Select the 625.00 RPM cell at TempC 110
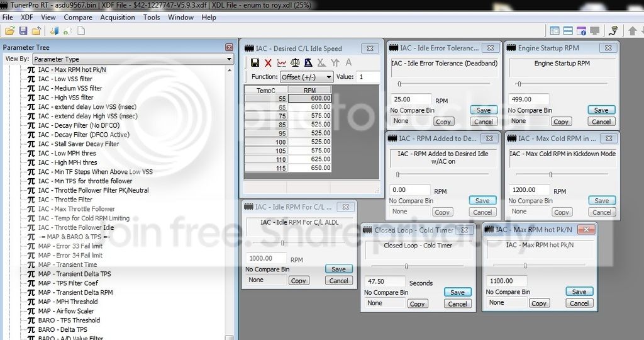The width and height of the screenshot is (644, 340). coord(309,159)
